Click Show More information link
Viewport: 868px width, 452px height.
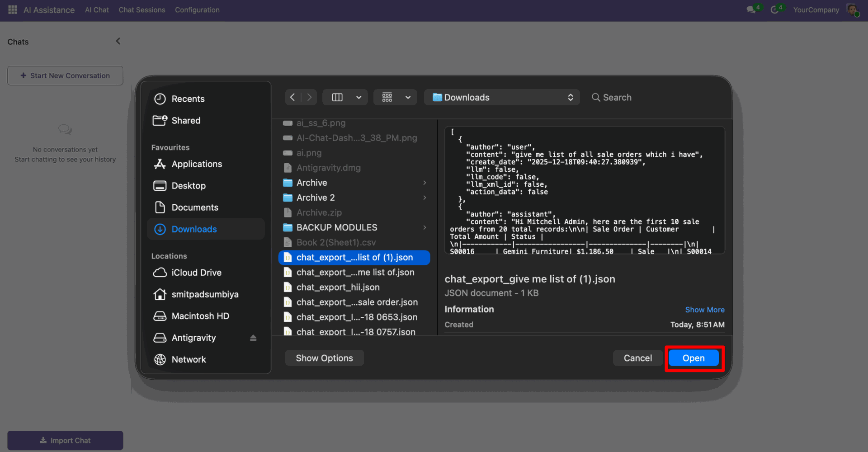(x=704, y=310)
